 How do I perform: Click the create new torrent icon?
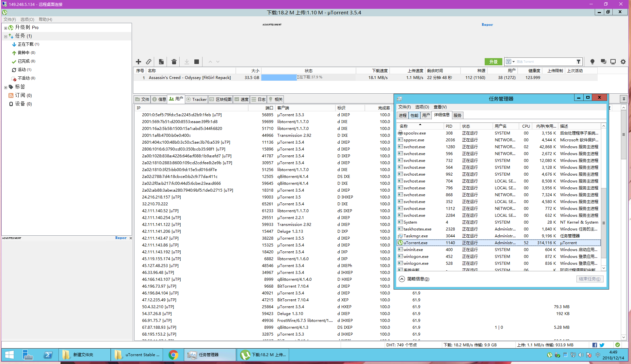coord(161,62)
